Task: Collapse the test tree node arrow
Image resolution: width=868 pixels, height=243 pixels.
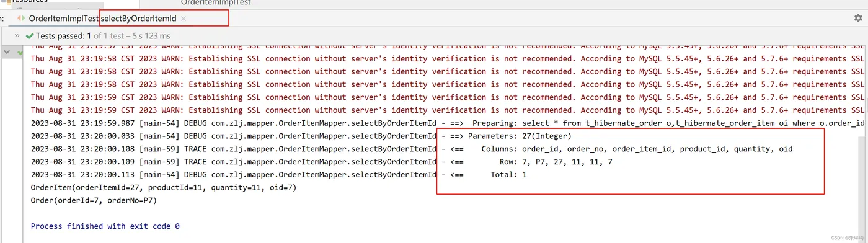Action: pyautogui.click(x=7, y=52)
